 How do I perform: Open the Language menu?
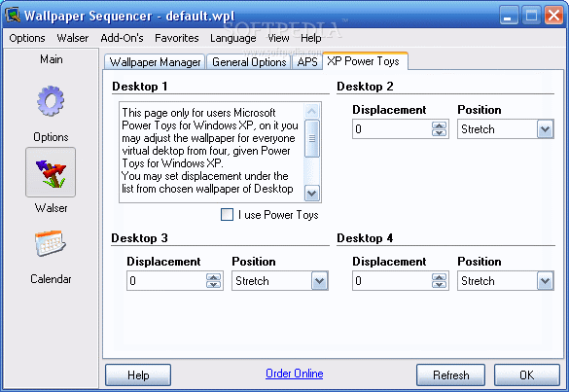(233, 38)
